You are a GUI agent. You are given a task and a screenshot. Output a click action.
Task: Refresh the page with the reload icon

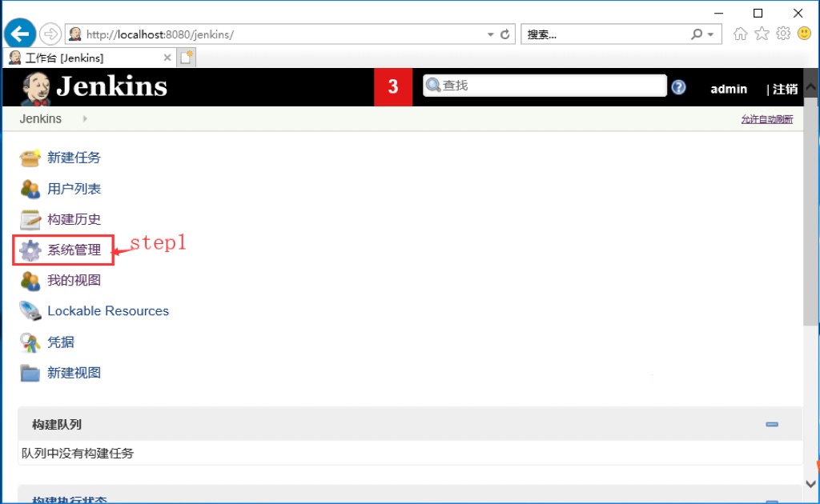click(504, 34)
